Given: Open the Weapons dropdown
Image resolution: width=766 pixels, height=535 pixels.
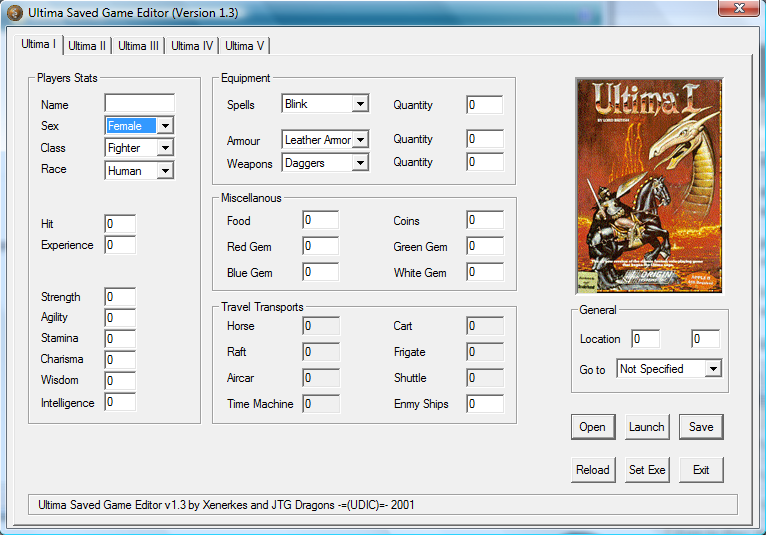Looking at the screenshot, I should [360, 162].
